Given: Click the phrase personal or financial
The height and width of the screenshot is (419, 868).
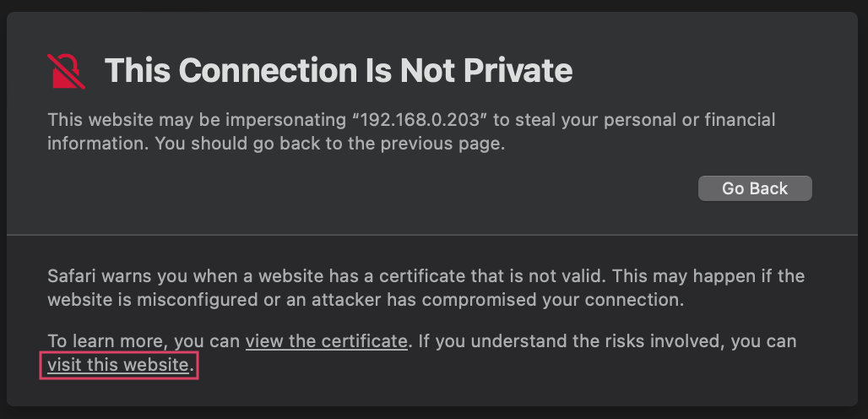Looking at the screenshot, I should point(692,120).
